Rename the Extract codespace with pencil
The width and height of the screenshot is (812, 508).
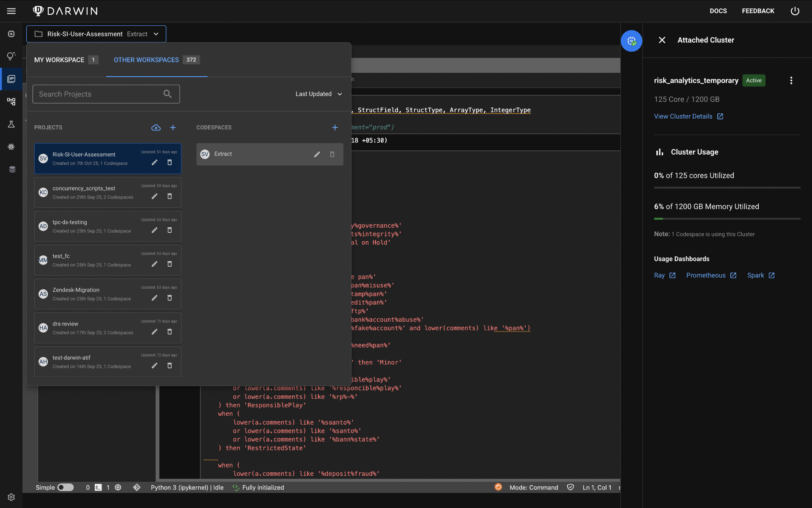click(x=317, y=155)
